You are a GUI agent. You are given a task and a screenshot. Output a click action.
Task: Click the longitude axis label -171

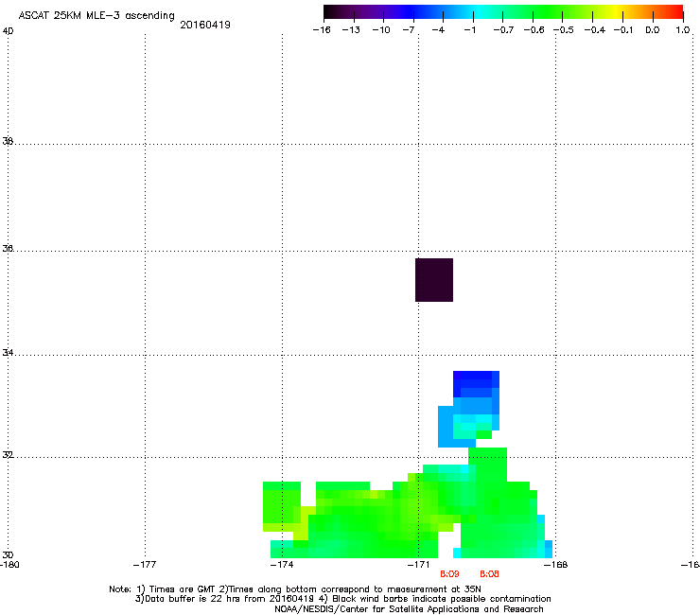(419, 565)
